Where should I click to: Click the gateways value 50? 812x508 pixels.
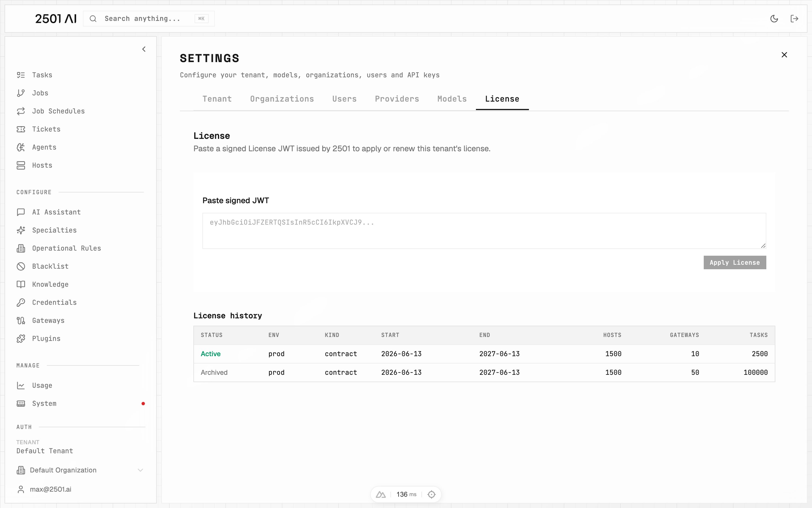pyautogui.click(x=695, y=373)
